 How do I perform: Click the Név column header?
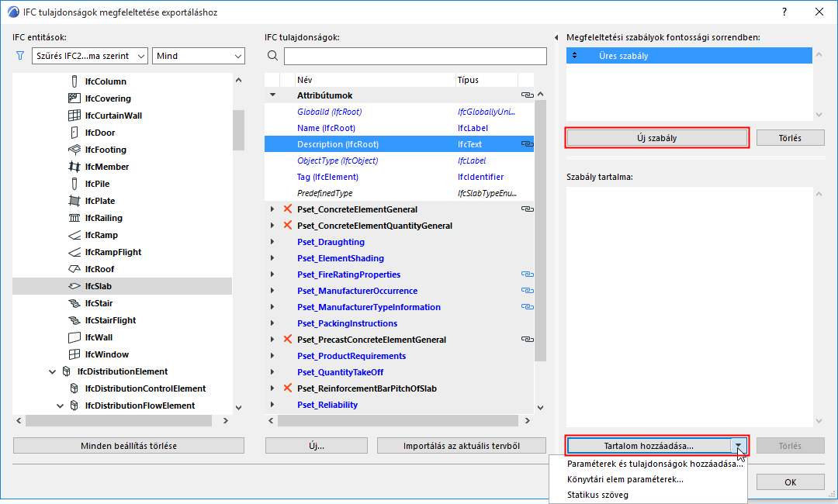[x=375, y=80]
